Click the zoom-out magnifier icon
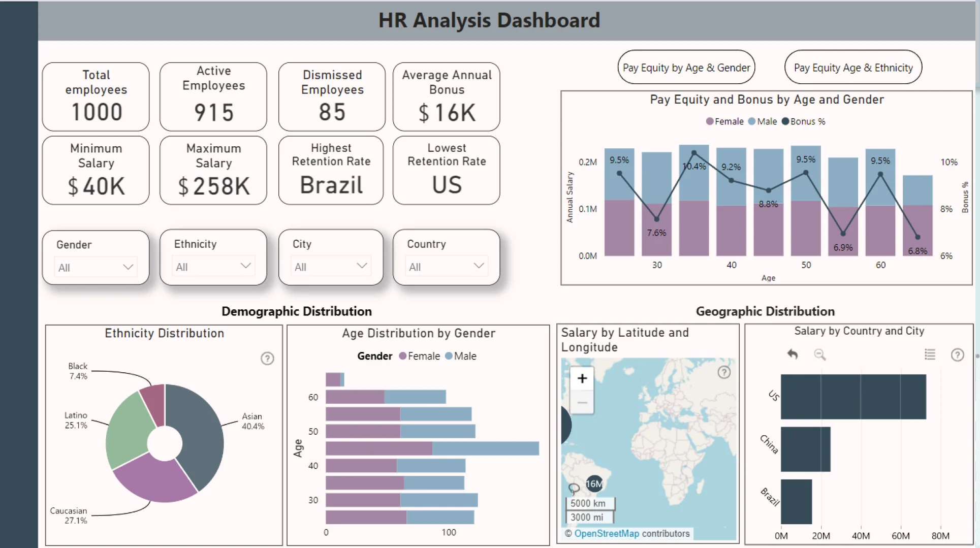Viewport: 980px width, 548px height. click(x=819, y=354)
